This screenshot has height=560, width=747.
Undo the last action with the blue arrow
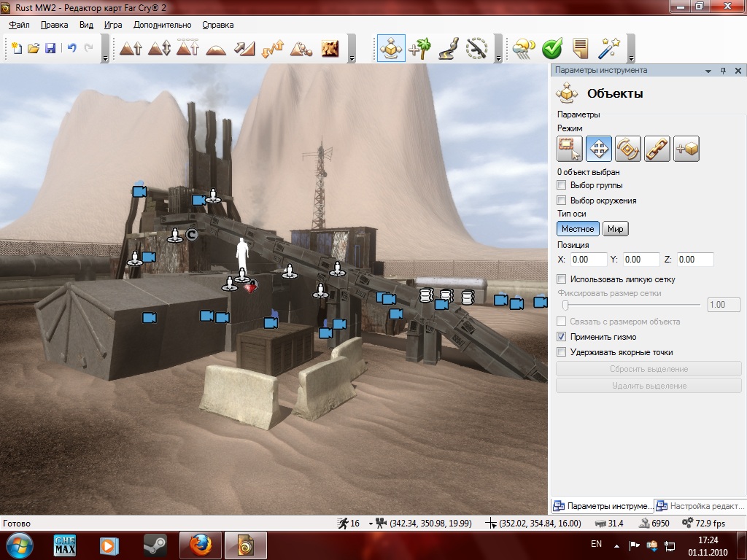[71, 47]
